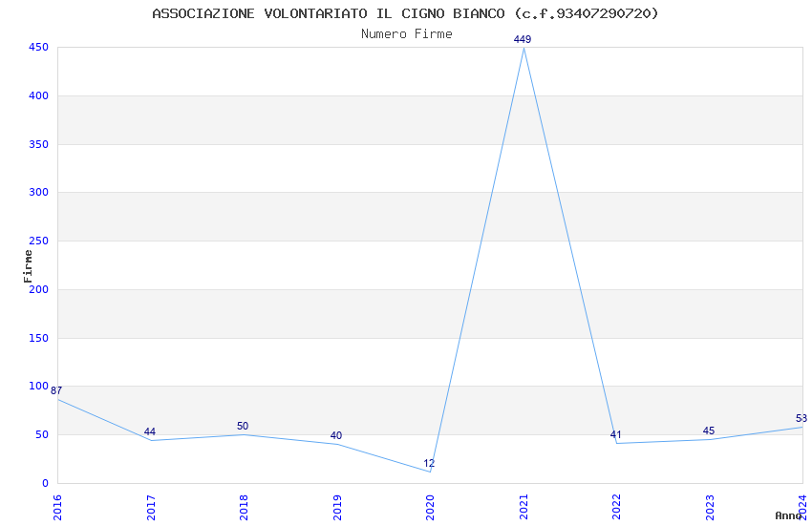Click the x-axis year 2022

point(617,508)
